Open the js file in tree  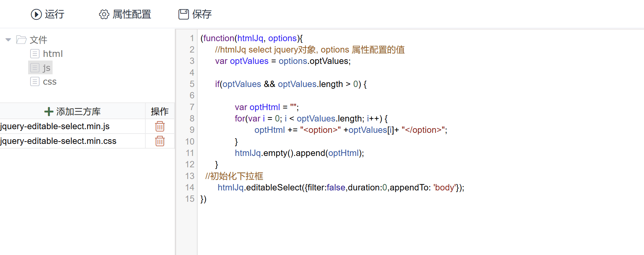tap(47, 68)
